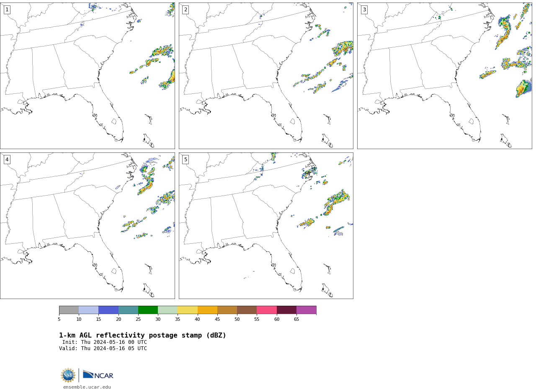Click the teal 20-25 dBZ swatch

pyautogui.click(x=128, y=310)
